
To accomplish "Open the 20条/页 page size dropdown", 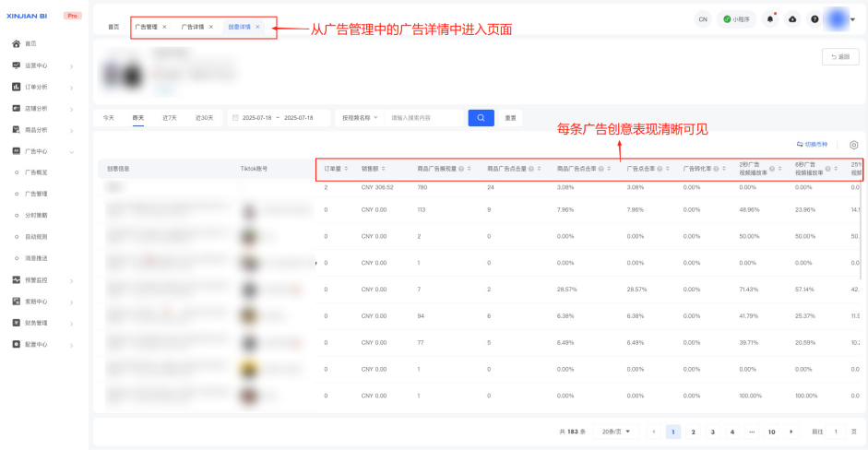I will tap(615, 432).
